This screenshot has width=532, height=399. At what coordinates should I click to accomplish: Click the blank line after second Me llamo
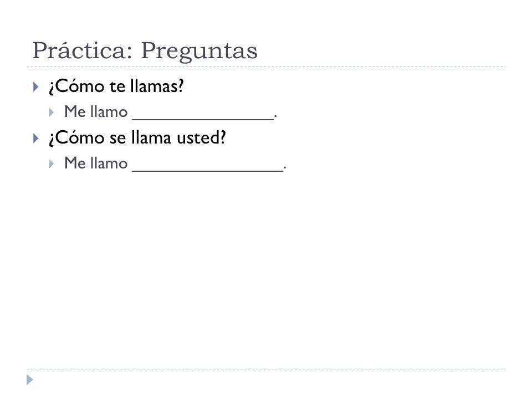point(208,170)
